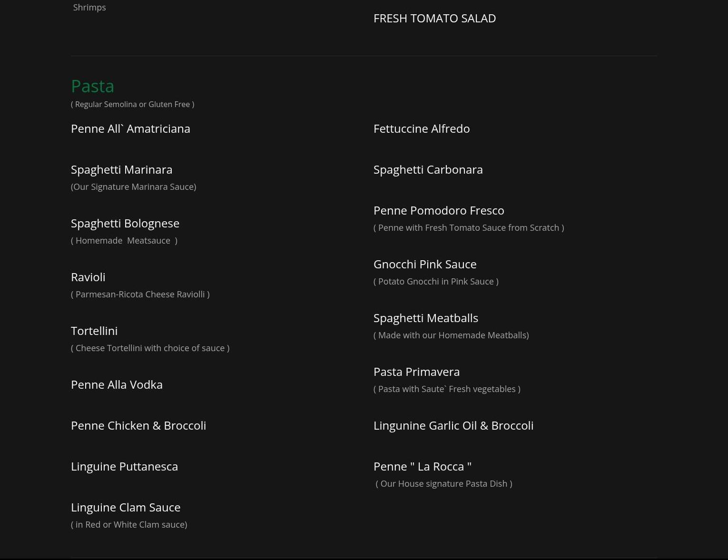The height and width of the screenshot is (560, 728).
Task: Select Penne " La Rocca " signature dish
Action: [422, 467]
